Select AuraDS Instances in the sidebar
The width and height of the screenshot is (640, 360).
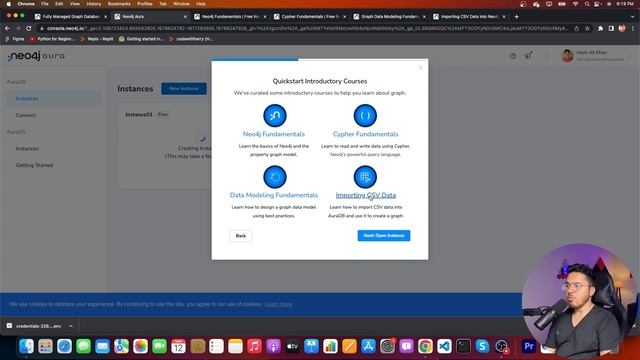click(x=27, y=149)
